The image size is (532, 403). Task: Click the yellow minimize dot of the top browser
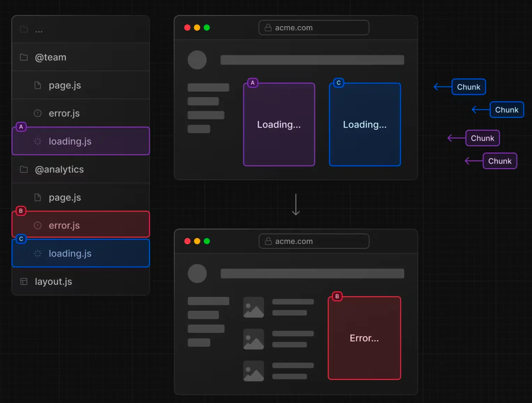pyautogui.click(x=197, y=27)
